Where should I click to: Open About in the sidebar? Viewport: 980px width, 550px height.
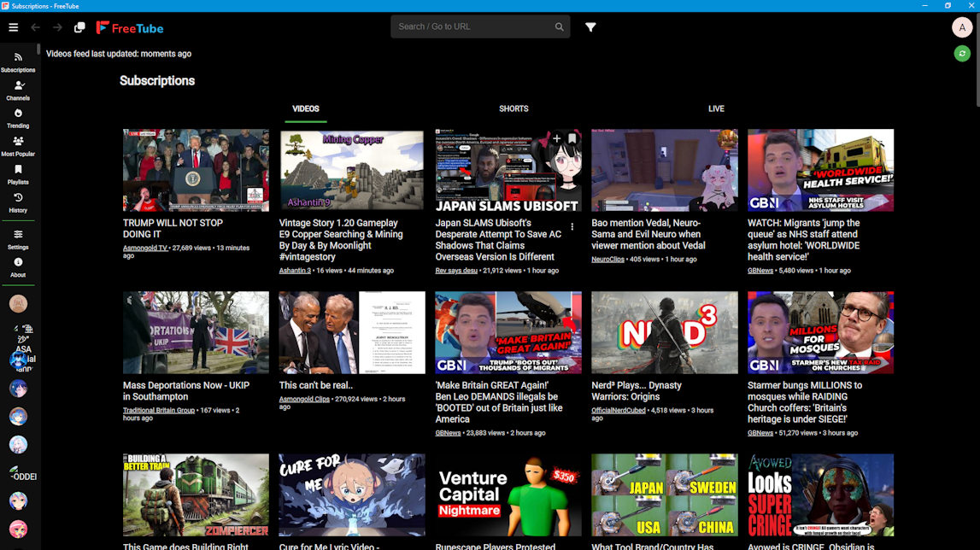point(18,266)
